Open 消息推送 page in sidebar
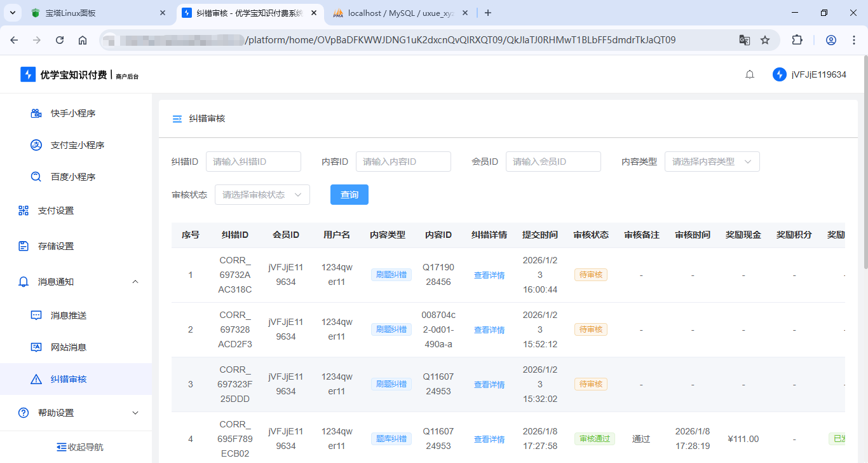The image size is (868, 463). click(68, 315)
